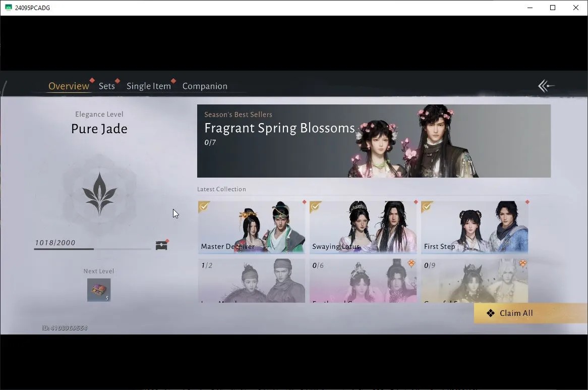Screen dimensions: 588x390
Task: Click the Claim All button
Action: point(531,313)
